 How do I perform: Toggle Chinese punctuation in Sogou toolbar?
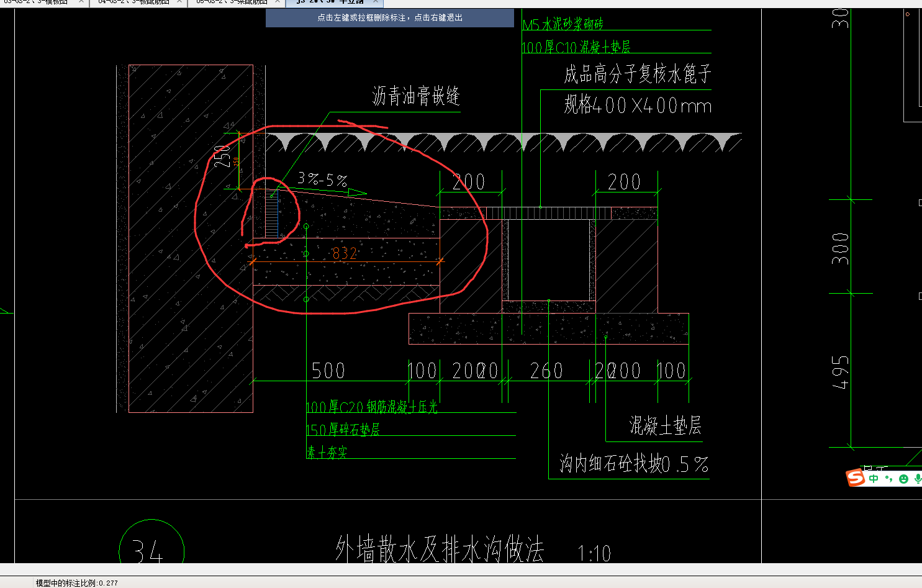[887, 478]
